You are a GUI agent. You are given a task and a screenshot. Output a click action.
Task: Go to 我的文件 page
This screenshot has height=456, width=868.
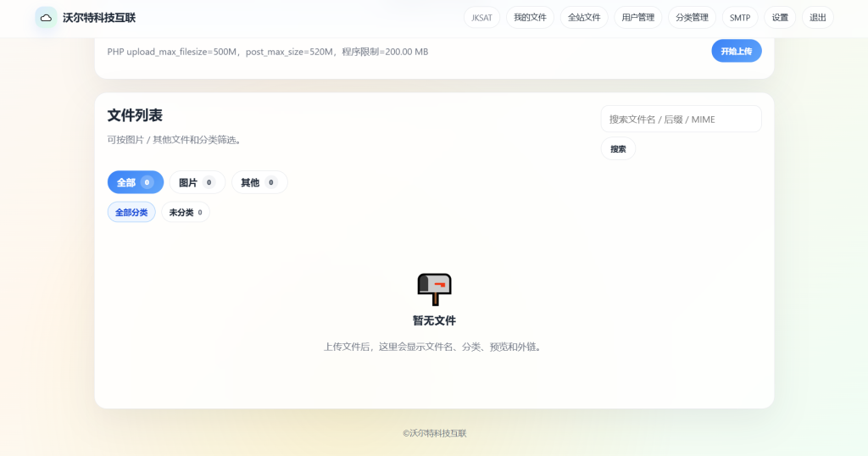click(x=530, y=18)
